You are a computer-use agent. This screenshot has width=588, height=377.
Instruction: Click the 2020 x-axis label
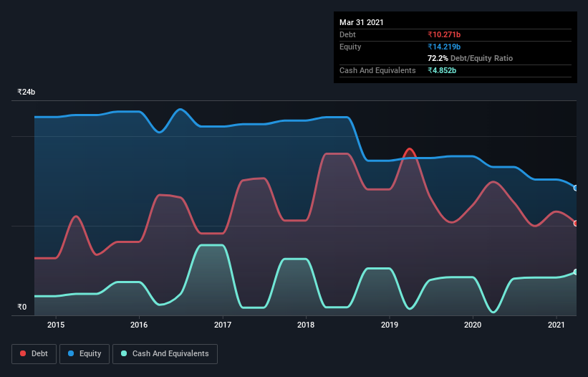click(x=473, y=325)
